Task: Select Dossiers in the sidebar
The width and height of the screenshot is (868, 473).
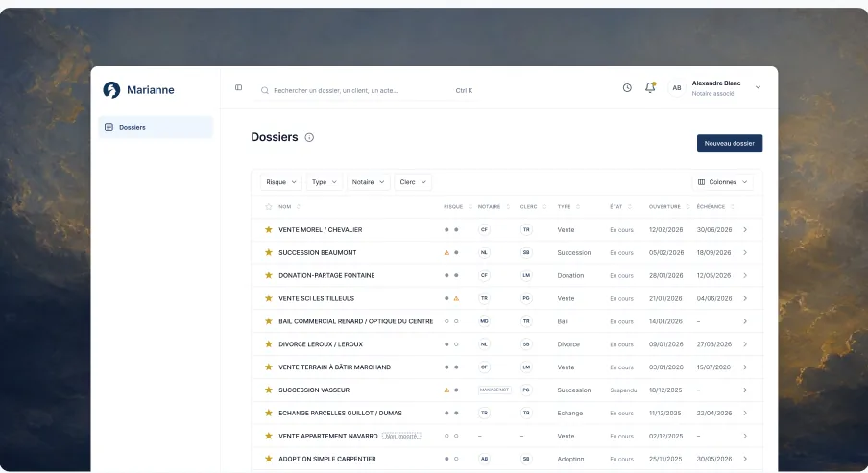Action: click(x=156, y=128)
